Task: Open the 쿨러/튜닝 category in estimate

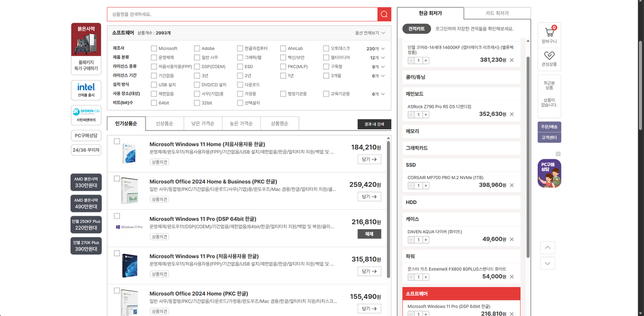Action: (462, 77)
